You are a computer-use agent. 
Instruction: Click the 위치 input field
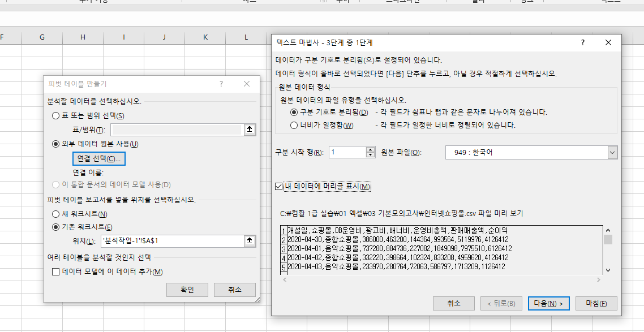170,241
